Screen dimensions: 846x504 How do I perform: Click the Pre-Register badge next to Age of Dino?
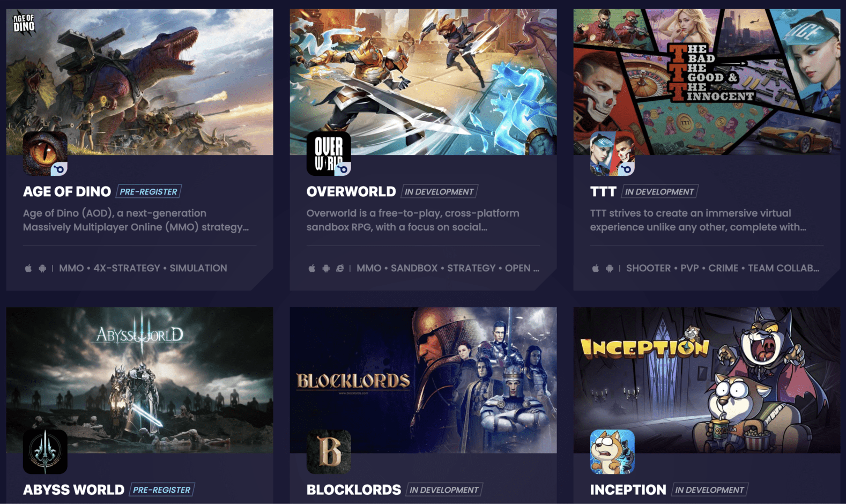tap(149, 191)
